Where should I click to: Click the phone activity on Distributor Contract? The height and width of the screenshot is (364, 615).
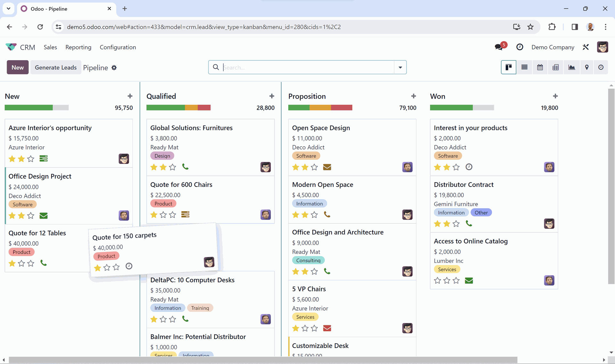click(x=469, y=223)
